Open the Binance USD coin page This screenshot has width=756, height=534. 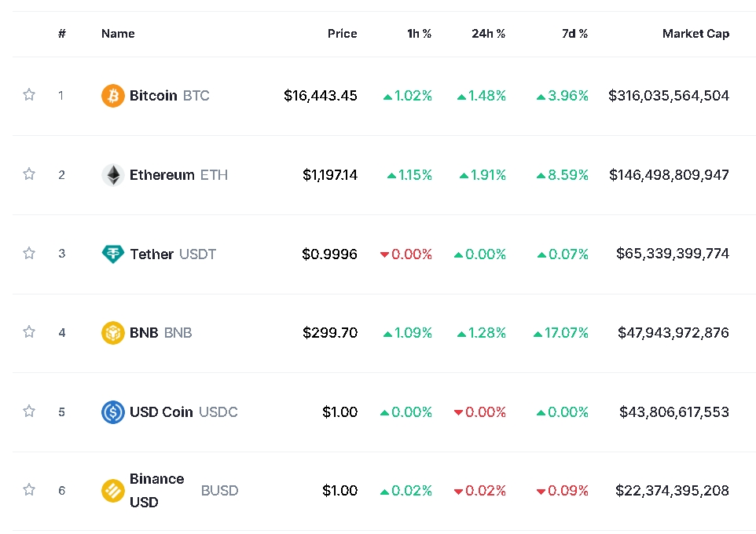coord(156,491)
